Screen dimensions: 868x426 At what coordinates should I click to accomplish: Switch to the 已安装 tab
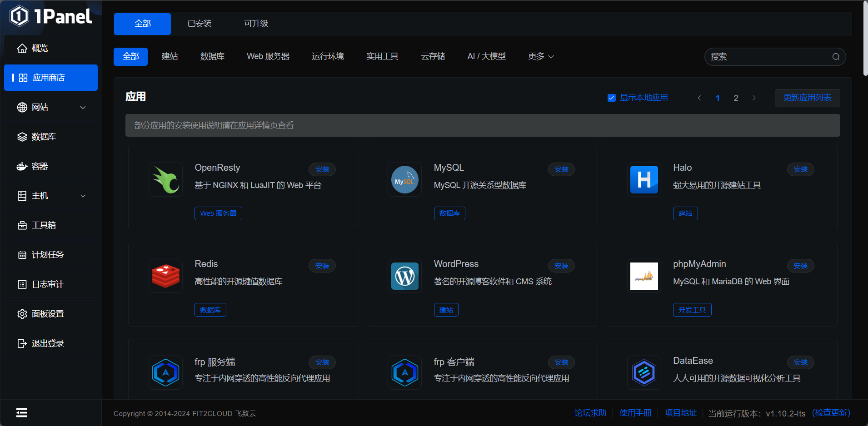(x=200, y=24)
